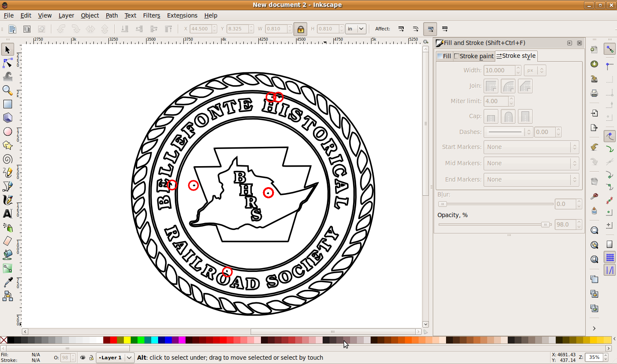Iconify the Fill and Stroke panel
Viewport: 617px width, 364px height.
tap(569, 43)
